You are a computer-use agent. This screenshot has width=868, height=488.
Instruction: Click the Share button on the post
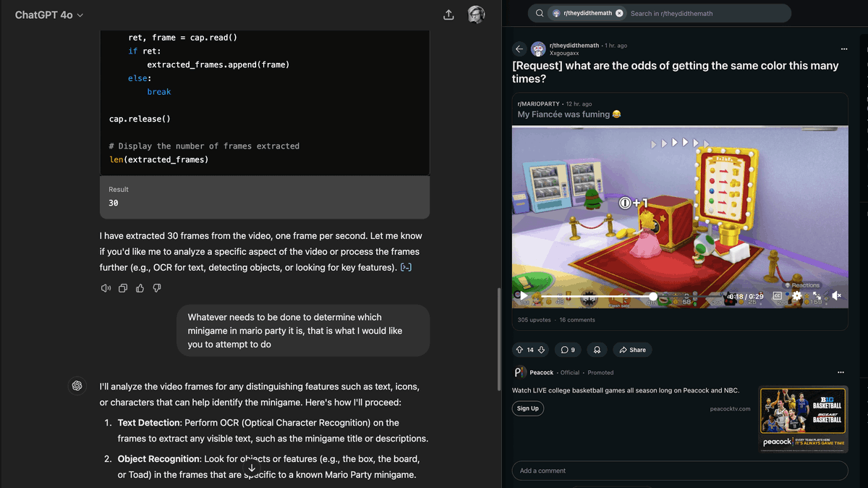[632, 350]
